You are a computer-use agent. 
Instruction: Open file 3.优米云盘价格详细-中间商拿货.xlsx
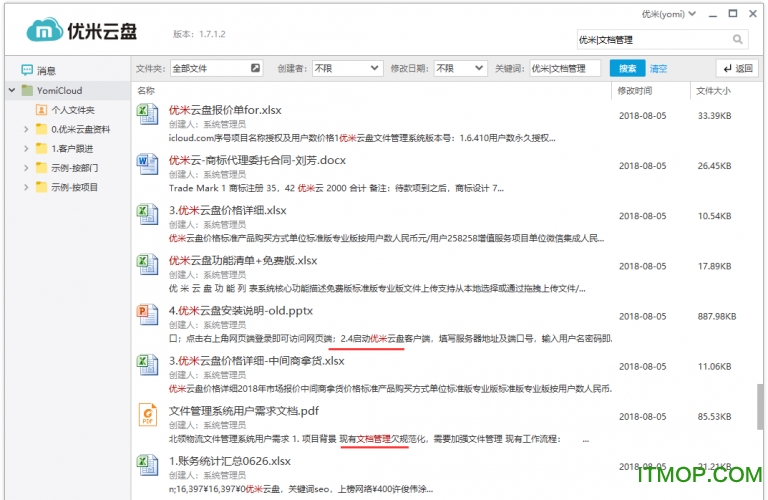click(257, 361)
